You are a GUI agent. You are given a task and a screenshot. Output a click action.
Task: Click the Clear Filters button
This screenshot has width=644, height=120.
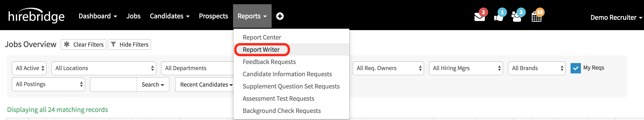point(84,44)
